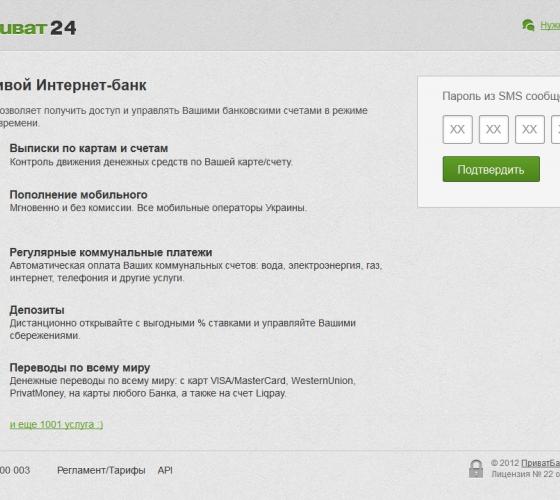Open the API footer link
This screenshot has height=500, width=560.
[x=165, y=470]
